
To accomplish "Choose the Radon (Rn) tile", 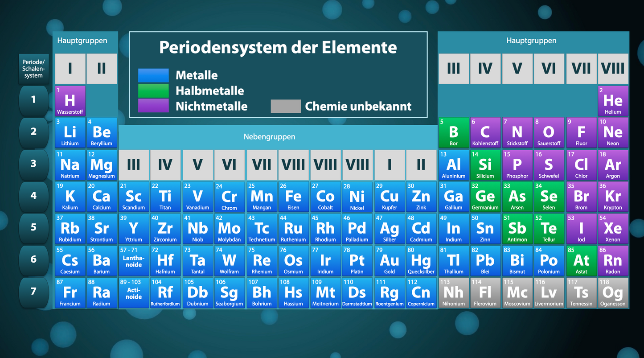I will point(613,261).
